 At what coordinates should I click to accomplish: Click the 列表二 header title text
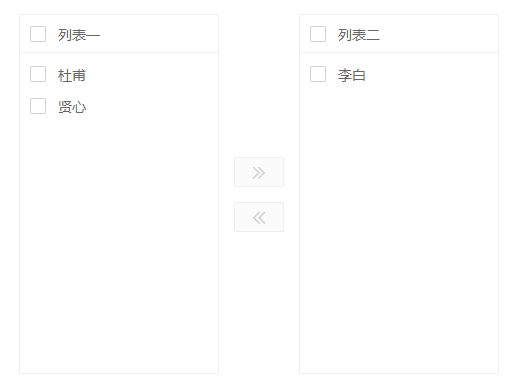point(359,35)
